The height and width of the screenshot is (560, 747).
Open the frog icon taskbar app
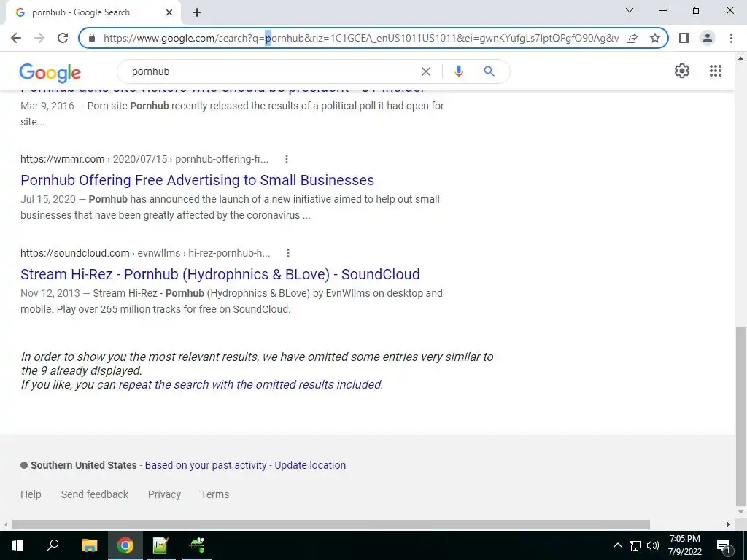pos(197,545)
